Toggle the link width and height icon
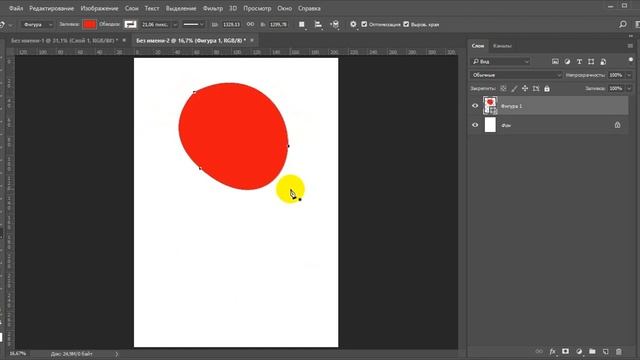Viewport: 640px width, 360px height. [250, 24]
